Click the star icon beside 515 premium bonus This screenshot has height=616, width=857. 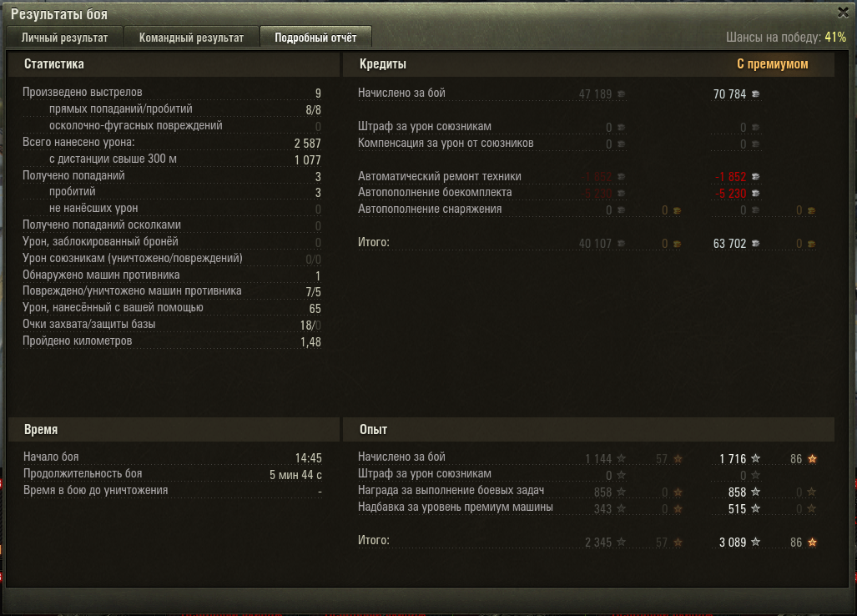pos(756,509)
